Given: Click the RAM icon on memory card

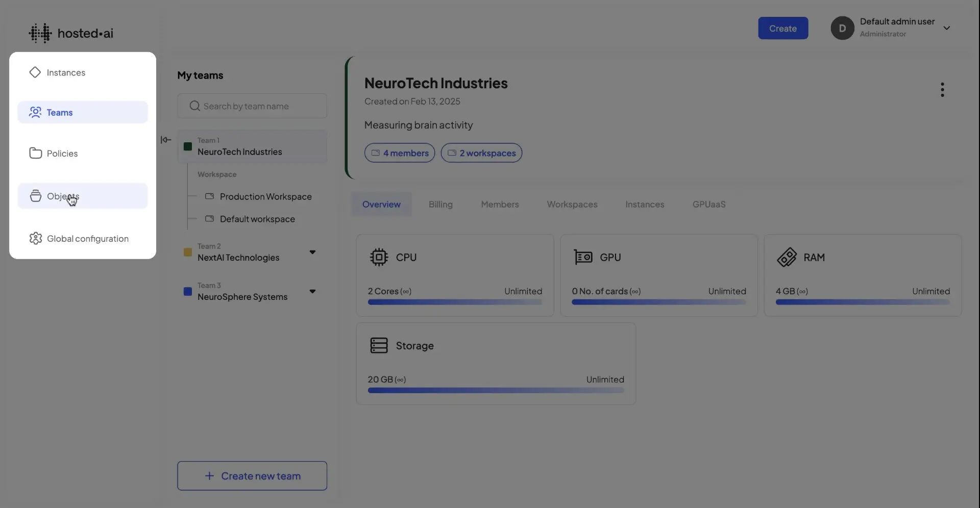Looking at the screenshot, I should coord(788,257).
